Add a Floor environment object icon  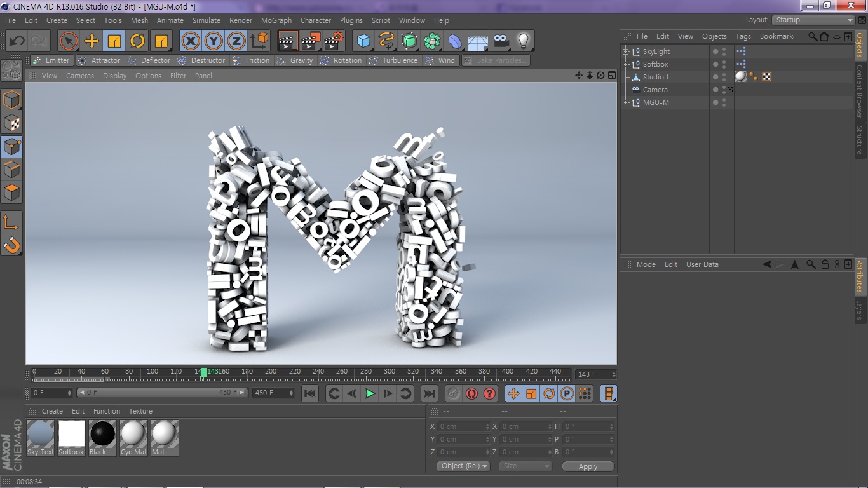478,41
